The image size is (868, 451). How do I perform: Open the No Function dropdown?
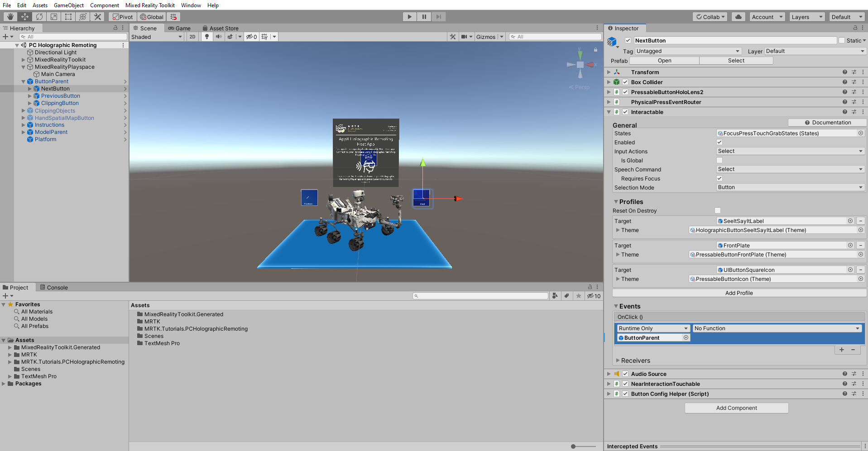[x=777, y=328]
